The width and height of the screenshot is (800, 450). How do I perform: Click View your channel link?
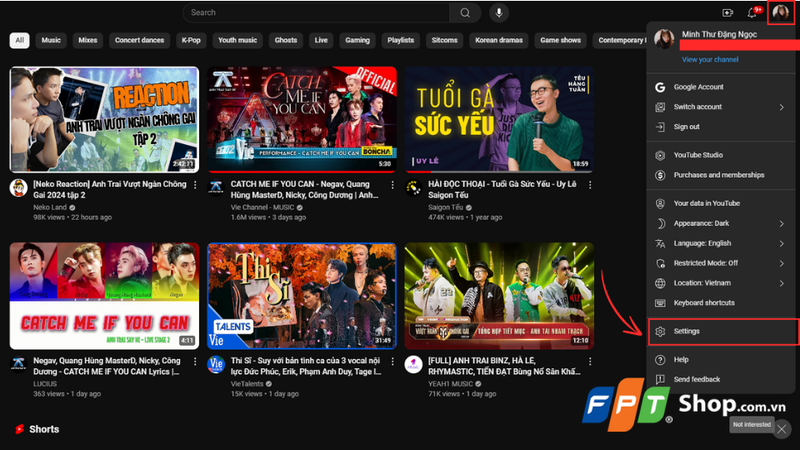click(x=710, y=60)
